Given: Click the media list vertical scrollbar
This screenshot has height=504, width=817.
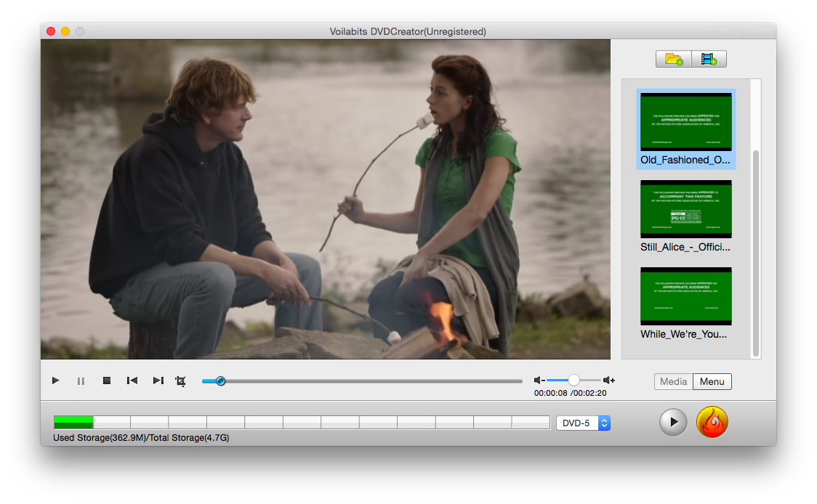Looking at the screenshot, I should tap(756, 253).
